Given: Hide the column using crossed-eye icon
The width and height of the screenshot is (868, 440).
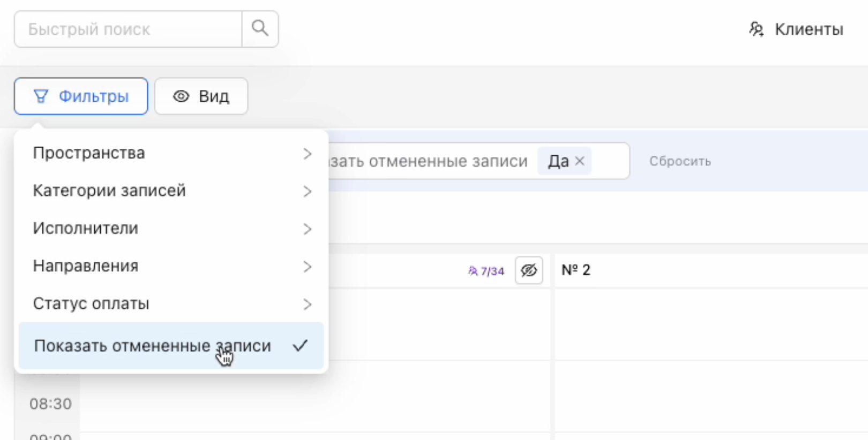Looking at the screenshot, I should click(x=529, y=270).
